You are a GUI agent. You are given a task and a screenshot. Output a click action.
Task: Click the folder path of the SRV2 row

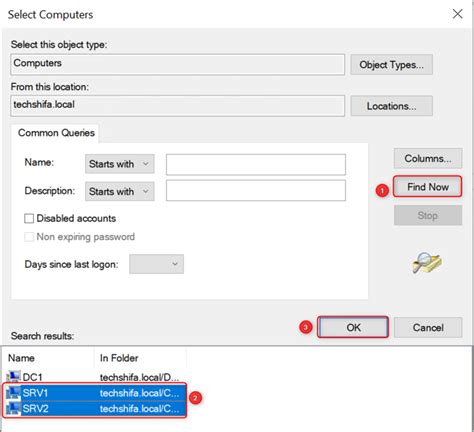click(139, 408)
